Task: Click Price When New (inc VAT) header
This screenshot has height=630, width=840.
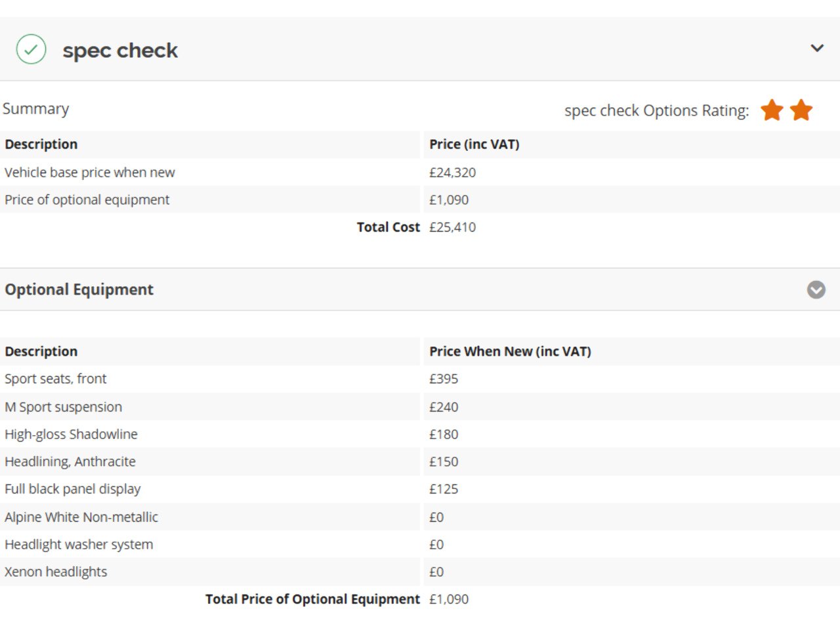Action: [x=510, y=352]
